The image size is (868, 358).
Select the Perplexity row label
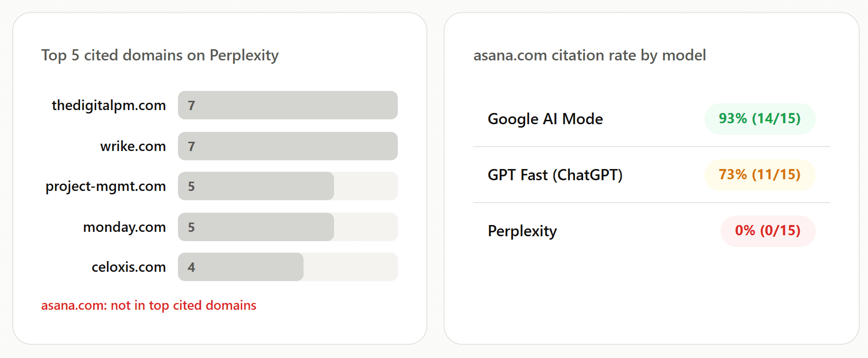click(x=522, y=231)
